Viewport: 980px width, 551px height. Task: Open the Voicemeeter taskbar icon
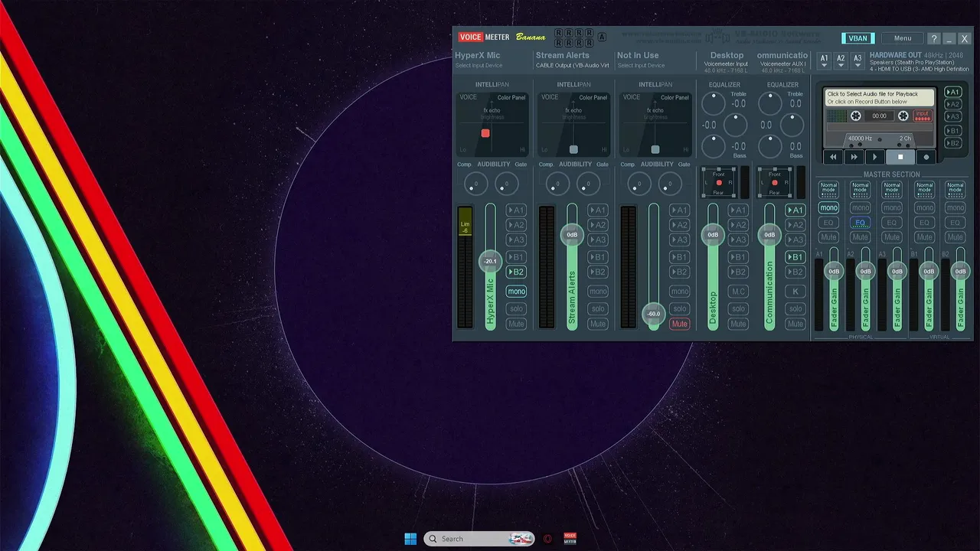tap(570, 539)
